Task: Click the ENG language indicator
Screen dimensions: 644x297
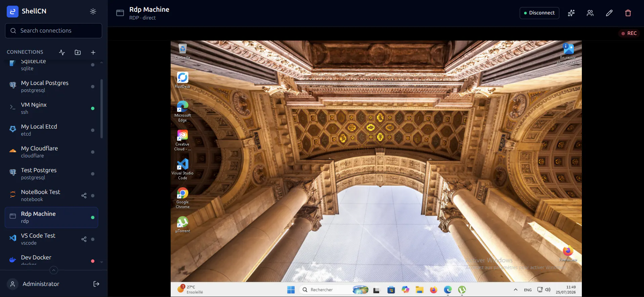Action: [528, 290]
